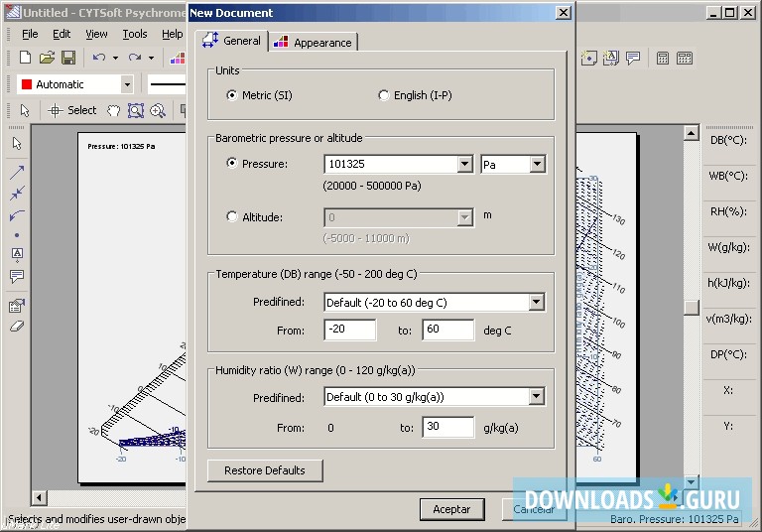
Task: Open the File menu
Action: click(x=30, y=34)
